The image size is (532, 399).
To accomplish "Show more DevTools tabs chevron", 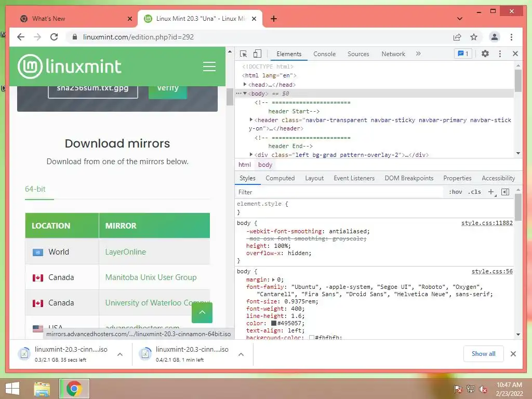I will pos(418,54).
